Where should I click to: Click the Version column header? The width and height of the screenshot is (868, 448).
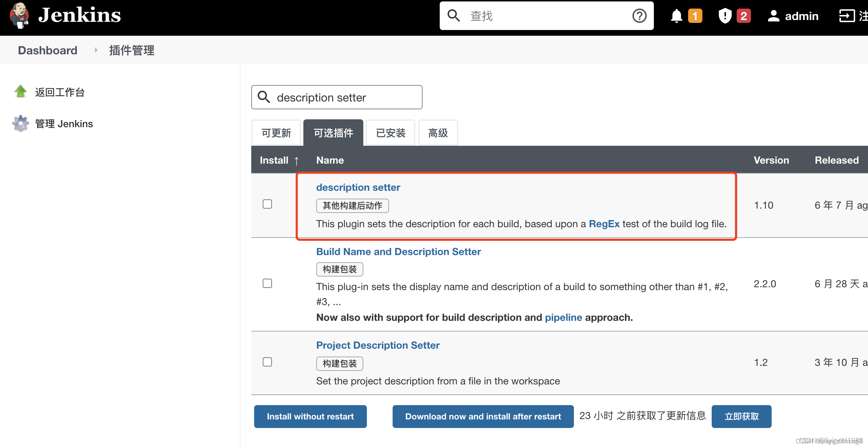pyautogui.click(x=771, y=160)
